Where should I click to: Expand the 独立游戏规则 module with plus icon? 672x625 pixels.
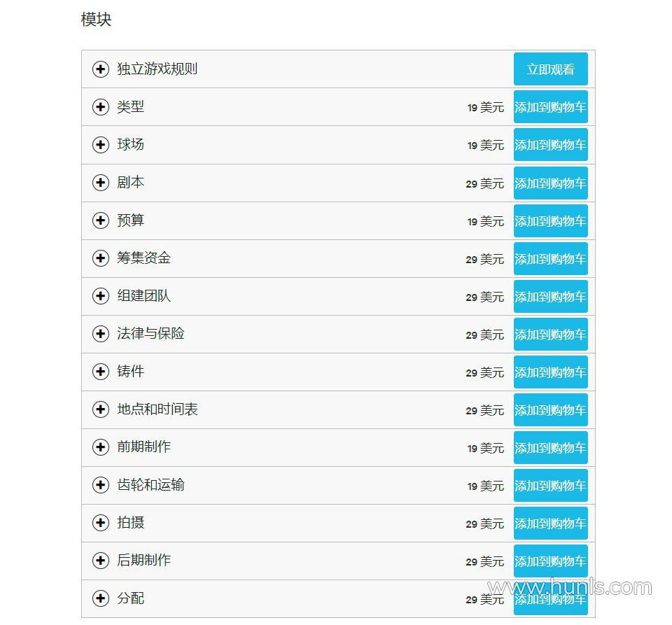(101, 69)
